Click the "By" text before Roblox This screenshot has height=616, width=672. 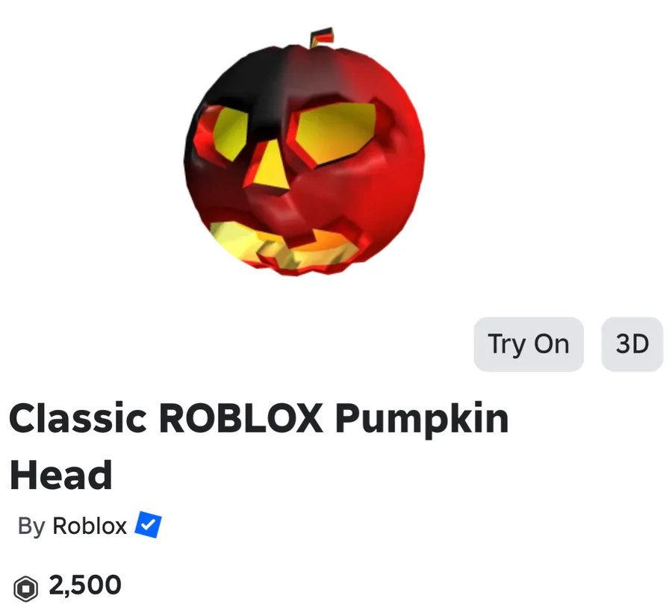[31, 526]
